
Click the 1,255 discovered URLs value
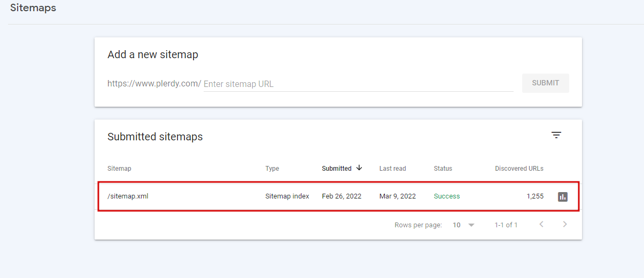535,196
